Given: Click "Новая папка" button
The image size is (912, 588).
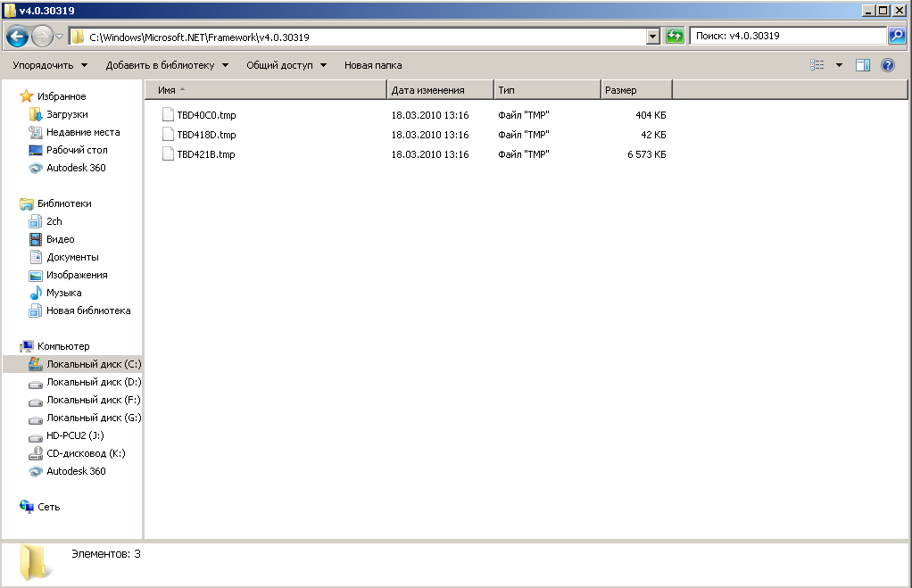Looking at the screenshot, I should tap(373, 65).
